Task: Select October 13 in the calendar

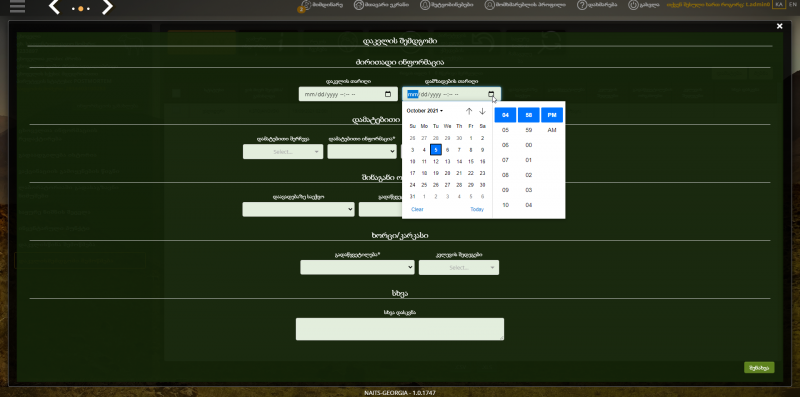Action: (447, 161)
